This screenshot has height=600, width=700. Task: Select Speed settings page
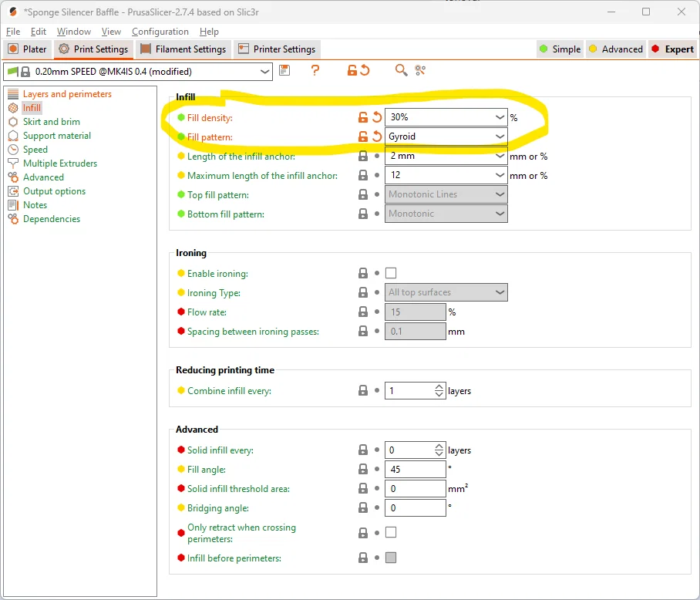(35, 149)
